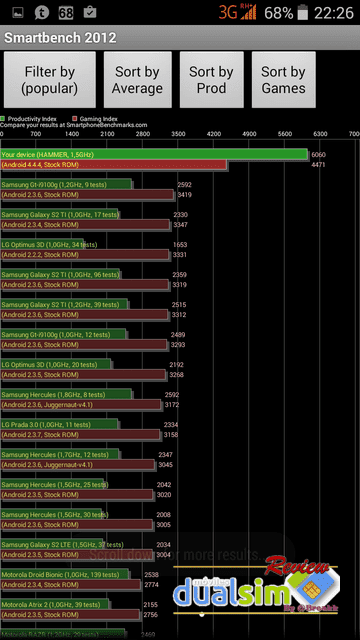Tap the 22:26 clock

click(334, 13)
